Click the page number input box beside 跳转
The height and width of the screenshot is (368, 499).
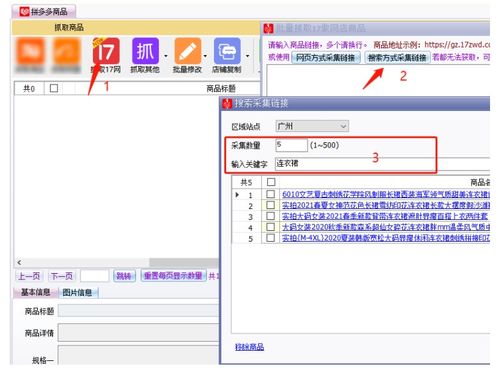[x=94, y=276]
